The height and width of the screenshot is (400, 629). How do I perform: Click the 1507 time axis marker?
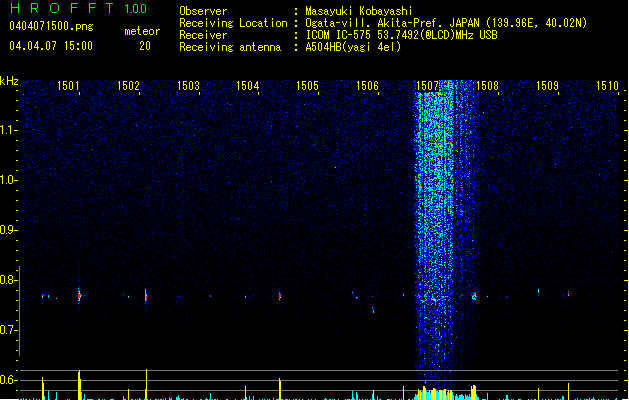pyautogui.click(x=427, y=86)
